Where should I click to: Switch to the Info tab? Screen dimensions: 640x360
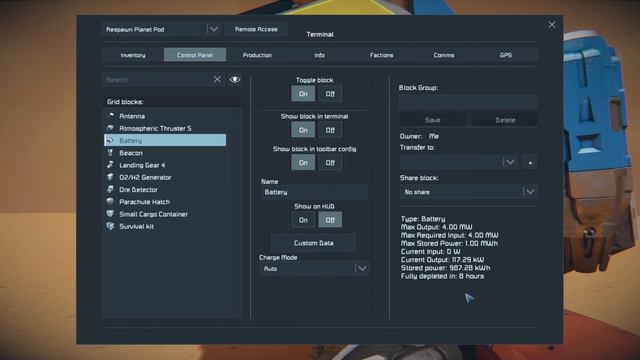tap(319, 55)
